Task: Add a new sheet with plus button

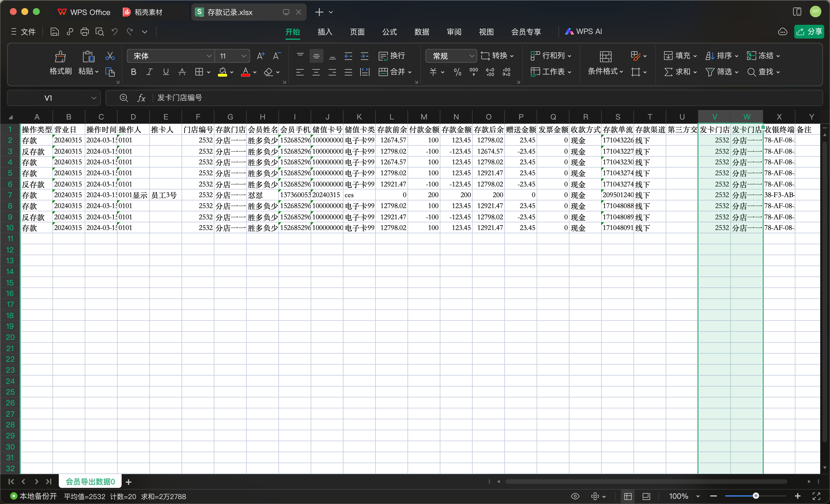Action: click(x=128, y=482)
